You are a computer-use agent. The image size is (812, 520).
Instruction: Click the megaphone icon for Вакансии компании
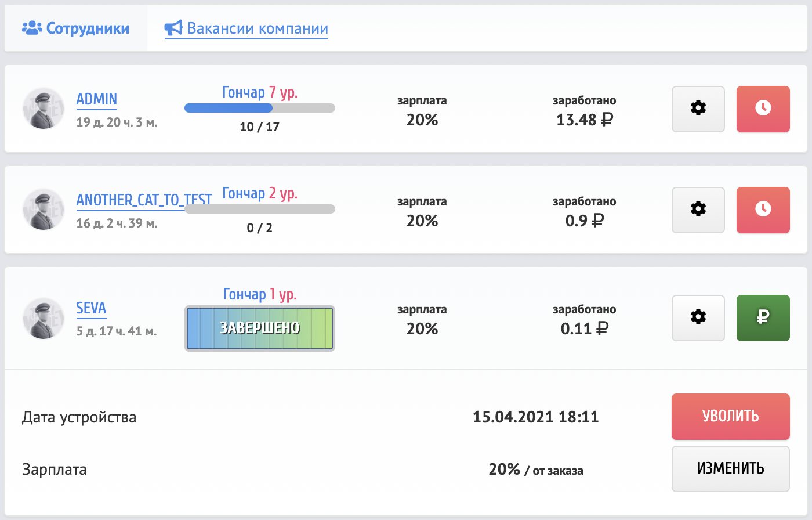[x=173, y=28]
